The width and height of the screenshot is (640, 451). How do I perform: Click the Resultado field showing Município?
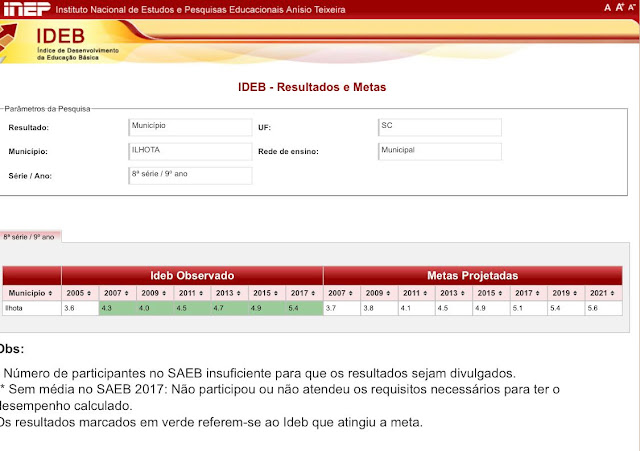(190, 127)
